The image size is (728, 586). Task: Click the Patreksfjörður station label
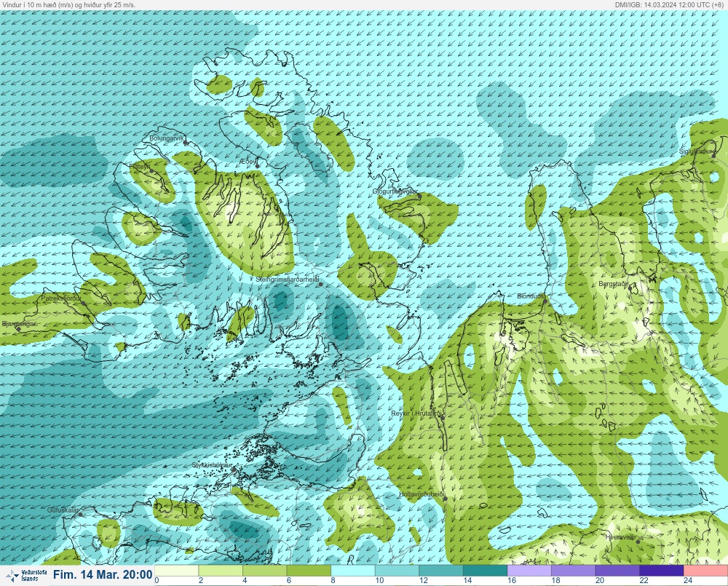[61, 298]
